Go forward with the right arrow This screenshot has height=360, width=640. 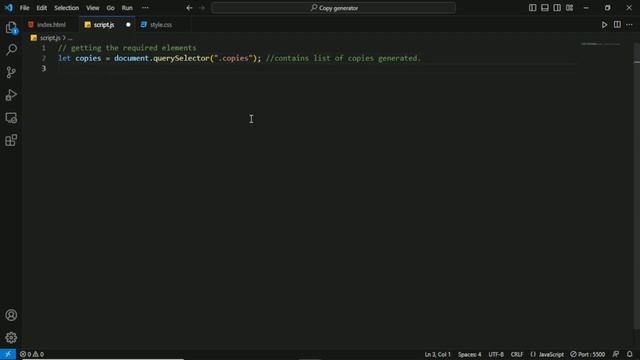tap(202, 8)
